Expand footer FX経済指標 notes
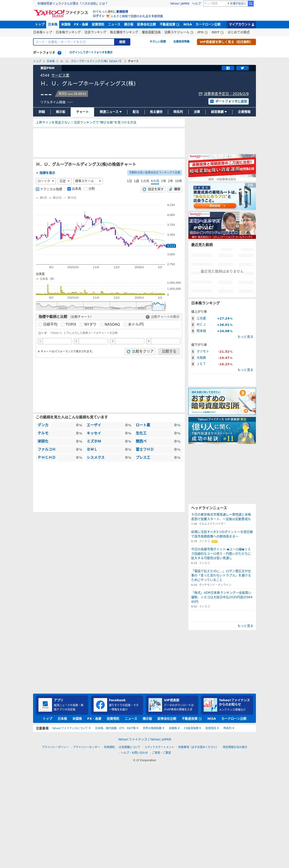Screen dimensions: 289x868 (192, 728)
